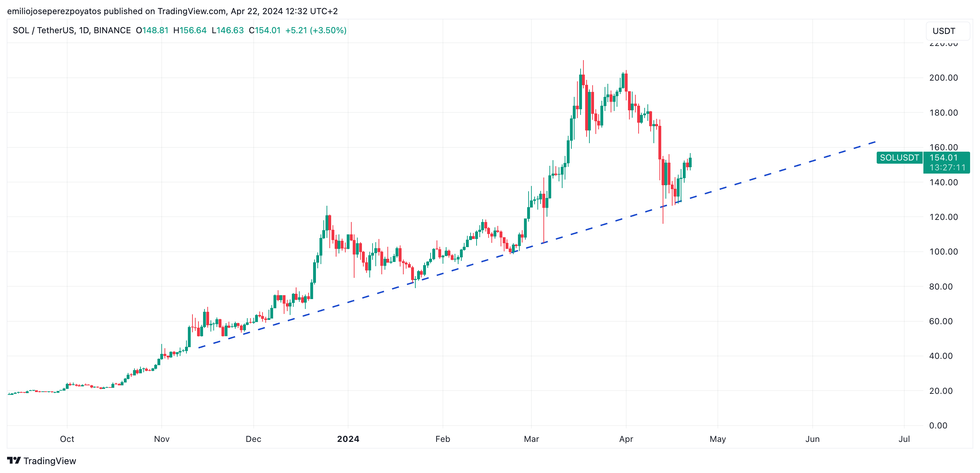Click the Mar label on time axis
The height and width of the screenshot is (473, 980).
tap(531, 439)
